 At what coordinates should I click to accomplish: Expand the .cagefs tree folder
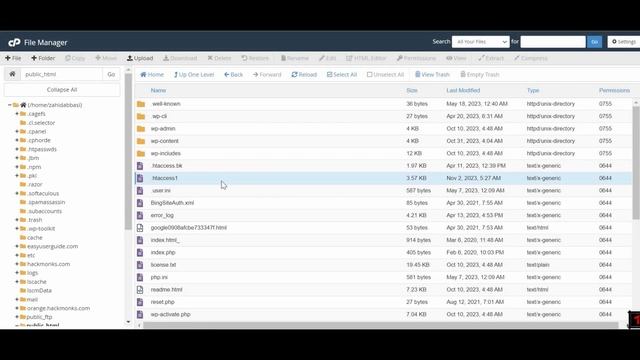click(x=17, y=114)
